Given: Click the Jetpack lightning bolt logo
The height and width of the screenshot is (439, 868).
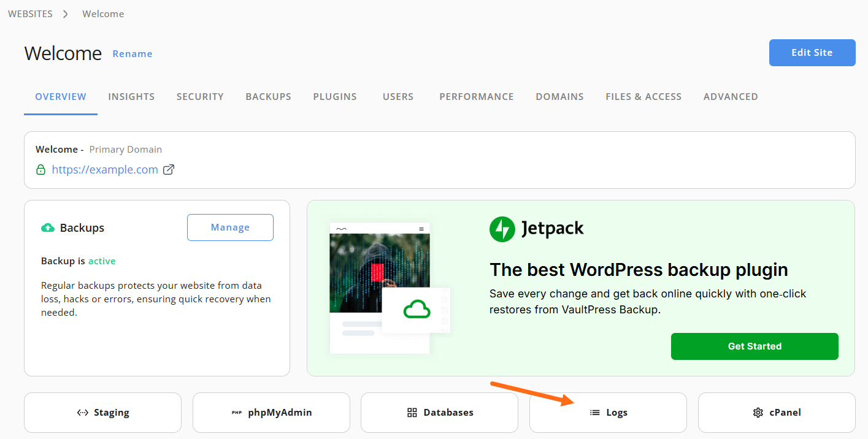Looking at the screenshot, I should click(x=502, y=229).
